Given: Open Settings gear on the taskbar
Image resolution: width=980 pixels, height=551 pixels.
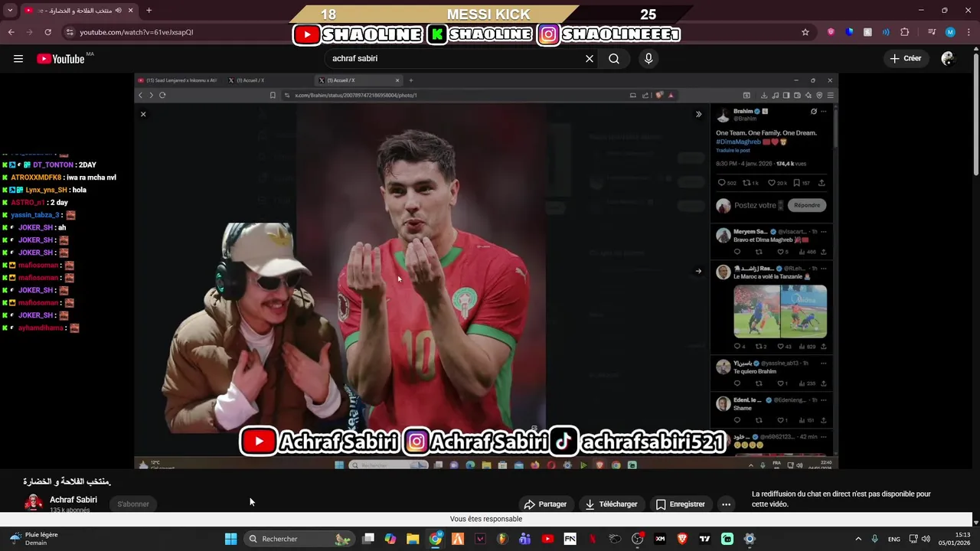Looking at the screenshot, I should coord(750,539).
